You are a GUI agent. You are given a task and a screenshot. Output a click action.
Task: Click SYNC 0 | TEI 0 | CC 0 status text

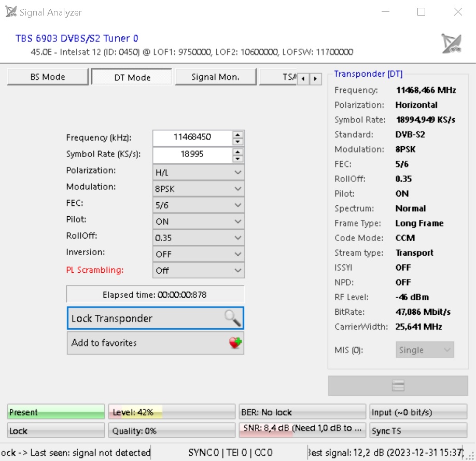[230, 453]
